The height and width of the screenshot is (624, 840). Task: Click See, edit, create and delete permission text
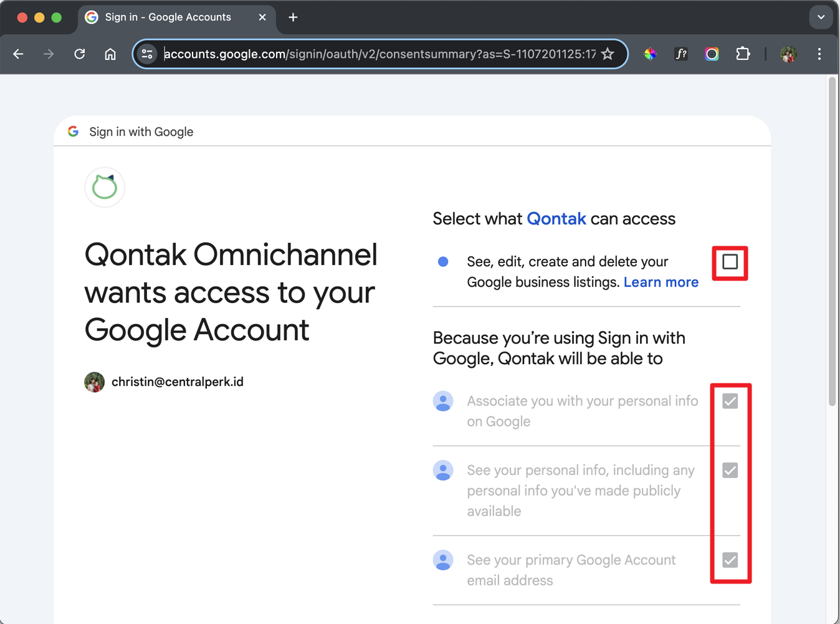pyautogui.click(x=583, y=272)
